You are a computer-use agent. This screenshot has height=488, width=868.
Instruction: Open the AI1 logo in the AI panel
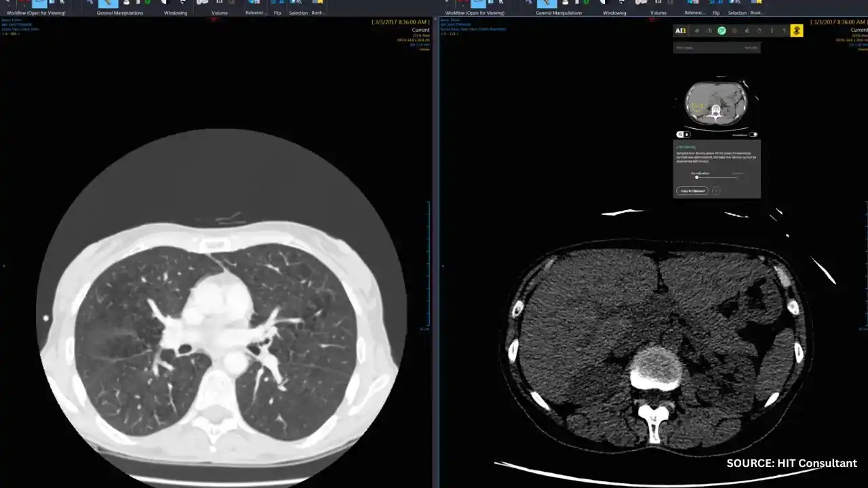680,30
